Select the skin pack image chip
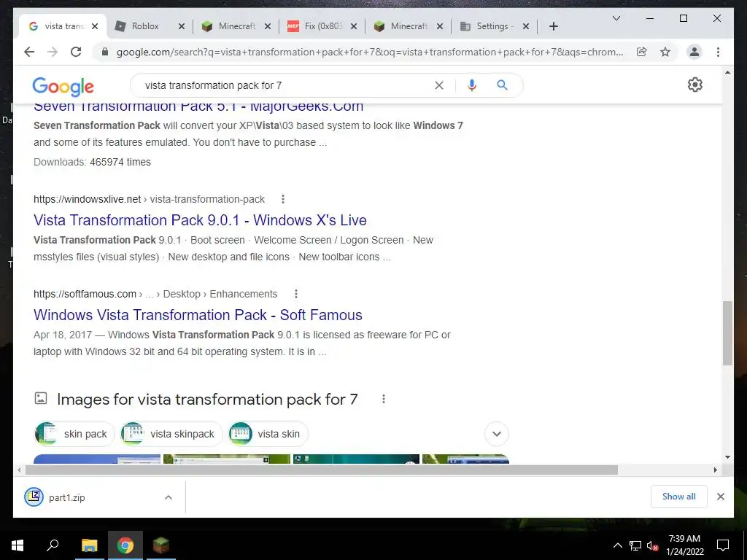 [x=74, y=434]
